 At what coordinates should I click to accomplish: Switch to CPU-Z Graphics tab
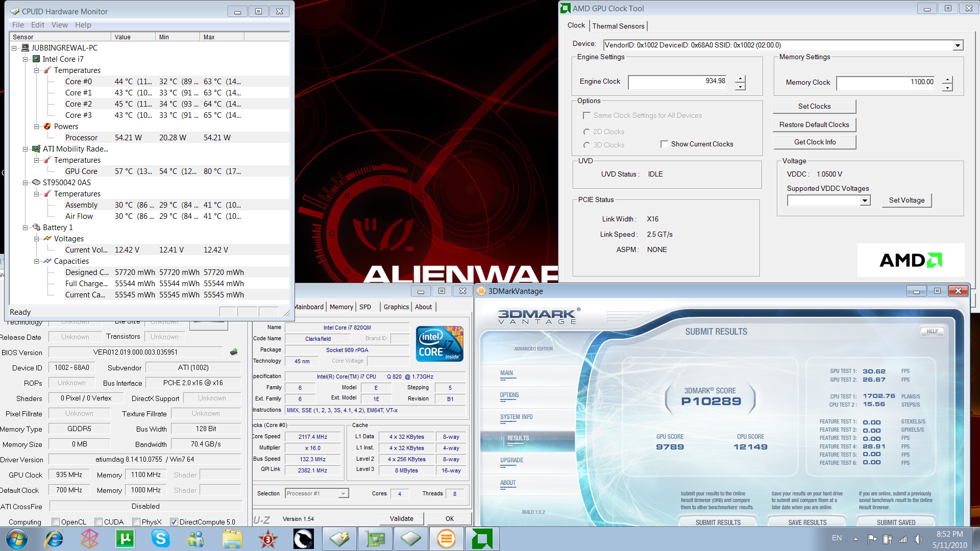point(396,307)
